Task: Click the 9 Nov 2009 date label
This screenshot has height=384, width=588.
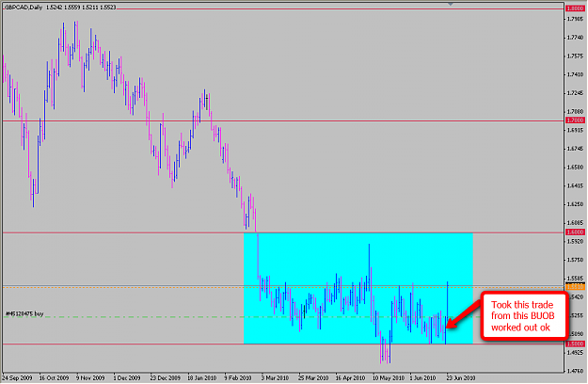Action: click(90, 378)
